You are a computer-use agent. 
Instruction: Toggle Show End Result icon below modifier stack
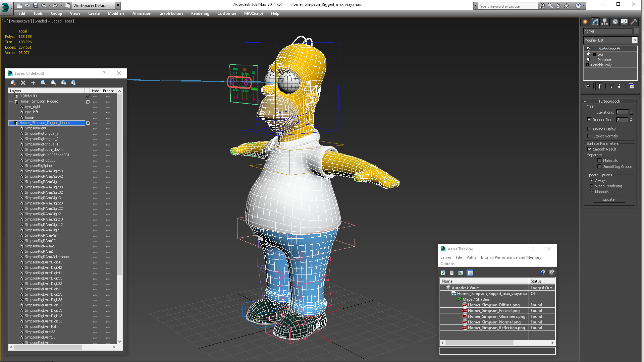pos(599,86)
